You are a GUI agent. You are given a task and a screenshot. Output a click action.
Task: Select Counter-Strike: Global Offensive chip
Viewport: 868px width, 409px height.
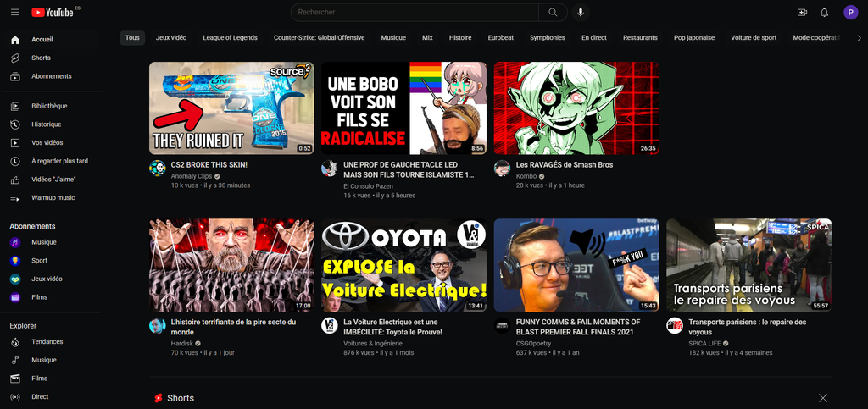click(320, 38)
